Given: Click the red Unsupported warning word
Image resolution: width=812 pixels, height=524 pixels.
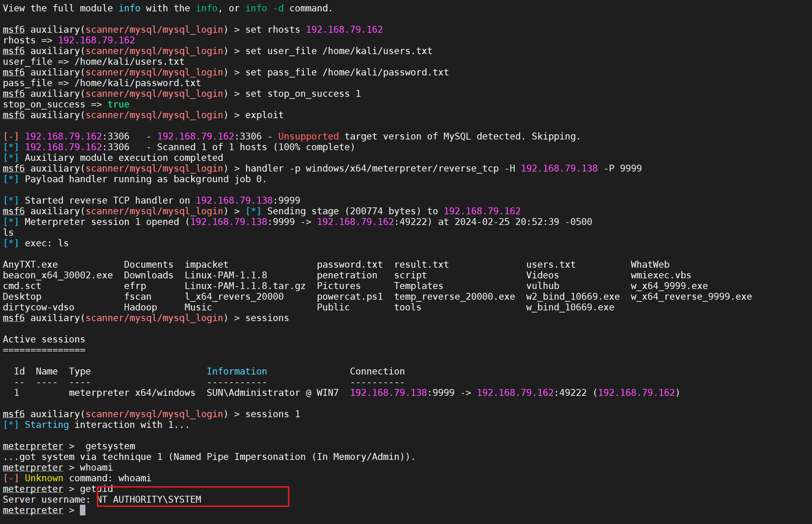Looking at the screenshot, I should (308, 136).
